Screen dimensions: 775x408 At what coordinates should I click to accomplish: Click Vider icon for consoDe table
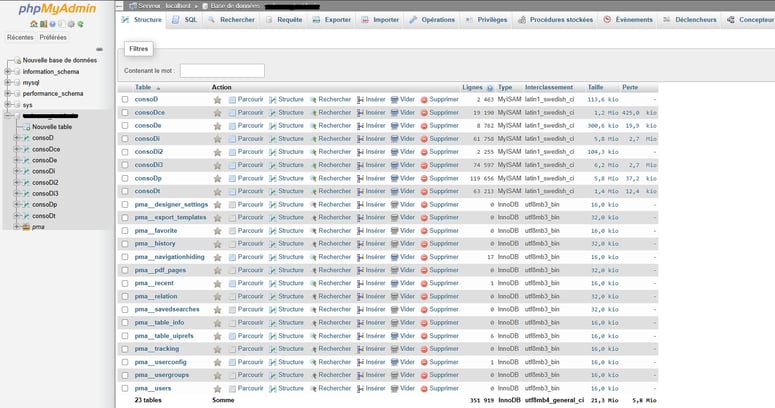coord(394,126)
